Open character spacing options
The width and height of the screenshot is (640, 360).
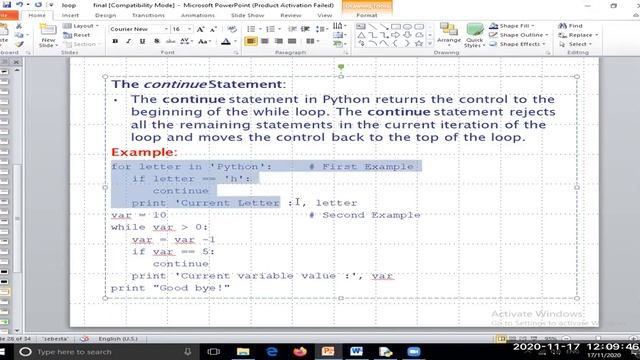coord(186,41)
